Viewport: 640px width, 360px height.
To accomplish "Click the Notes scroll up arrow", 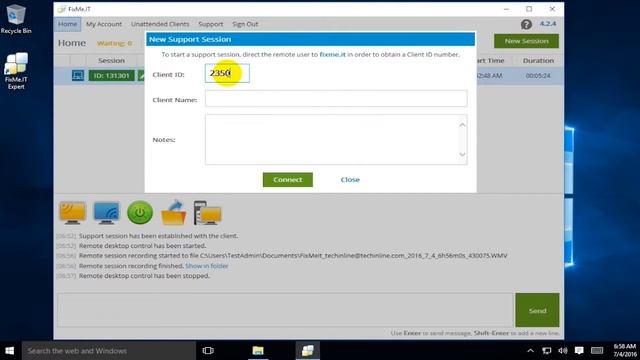I will coord(462,125).
